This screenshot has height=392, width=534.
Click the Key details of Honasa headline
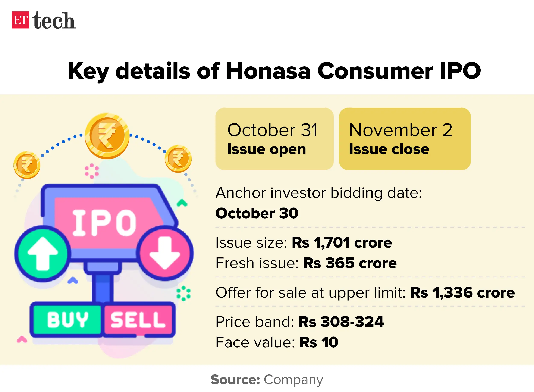coord(274,71)
